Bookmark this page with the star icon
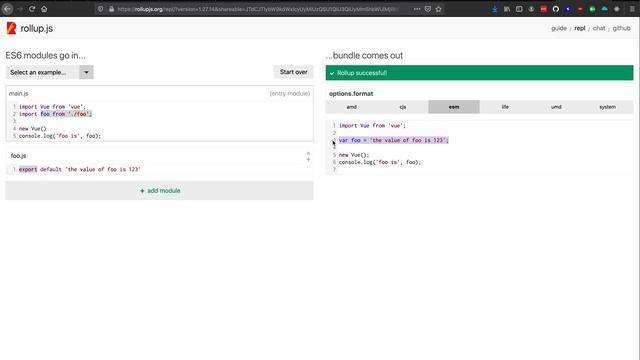Viewport: 640px width, 360px height. 438,9
